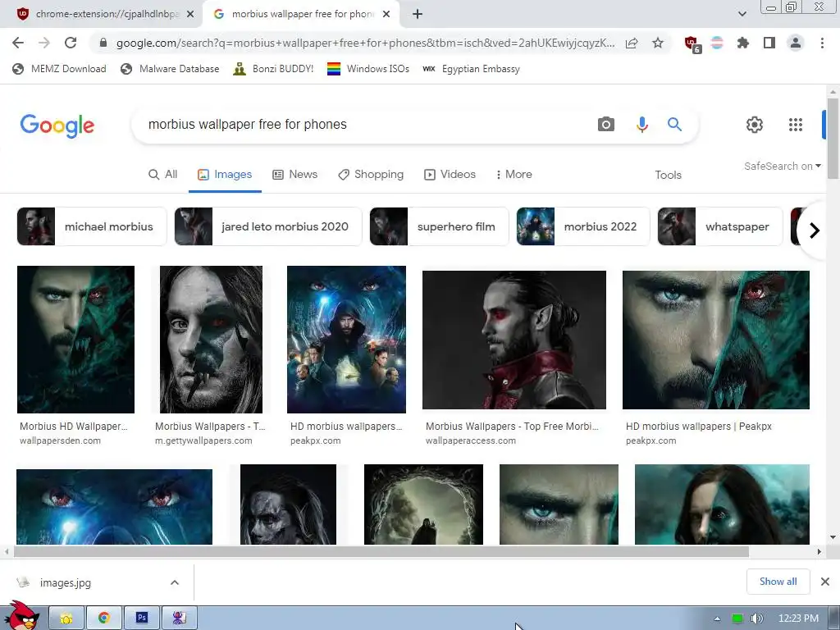Screen dimensions: 840x630
Task: Open the Shopping tab
Action: [x=371, y=175]
